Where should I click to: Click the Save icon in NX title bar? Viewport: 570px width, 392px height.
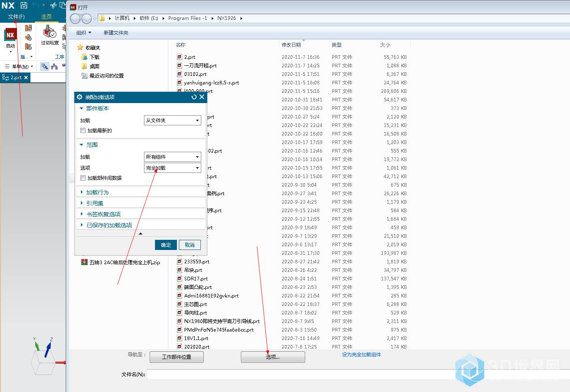(24, 5)
